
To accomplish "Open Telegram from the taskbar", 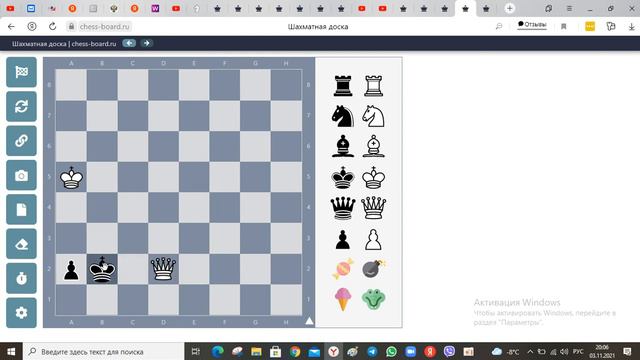I will coord(372,351).
